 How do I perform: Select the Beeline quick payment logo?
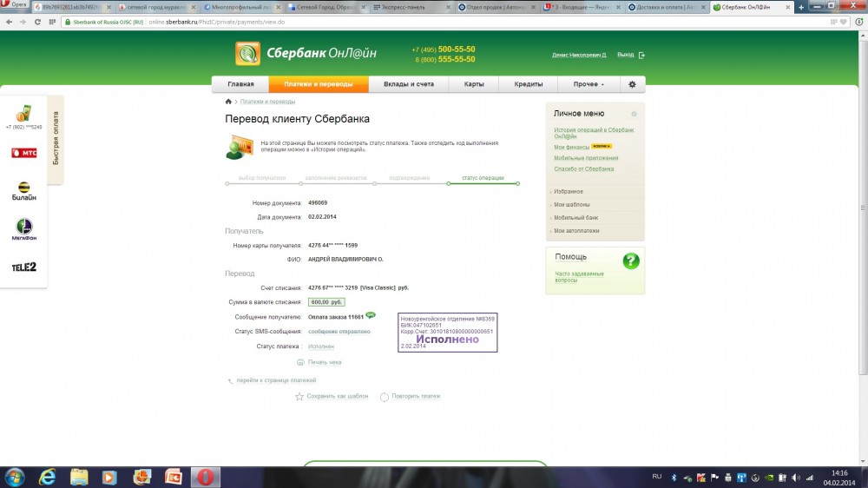click(23, 190)
